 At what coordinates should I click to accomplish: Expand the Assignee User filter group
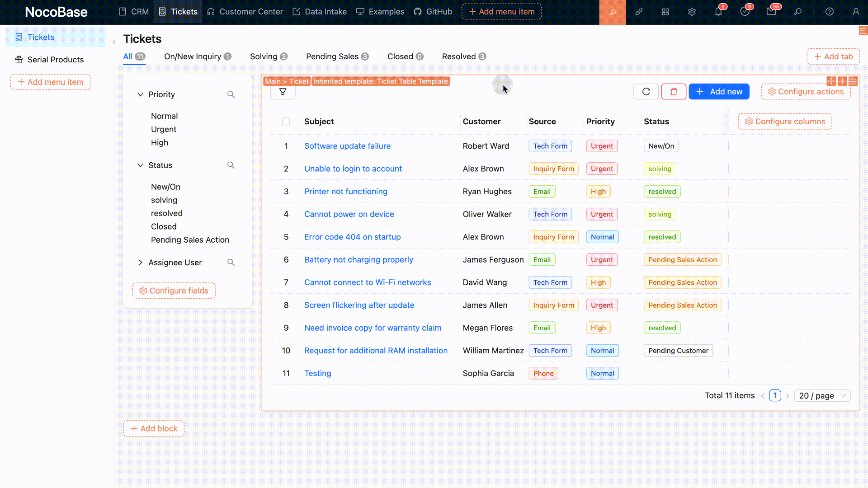140,263
